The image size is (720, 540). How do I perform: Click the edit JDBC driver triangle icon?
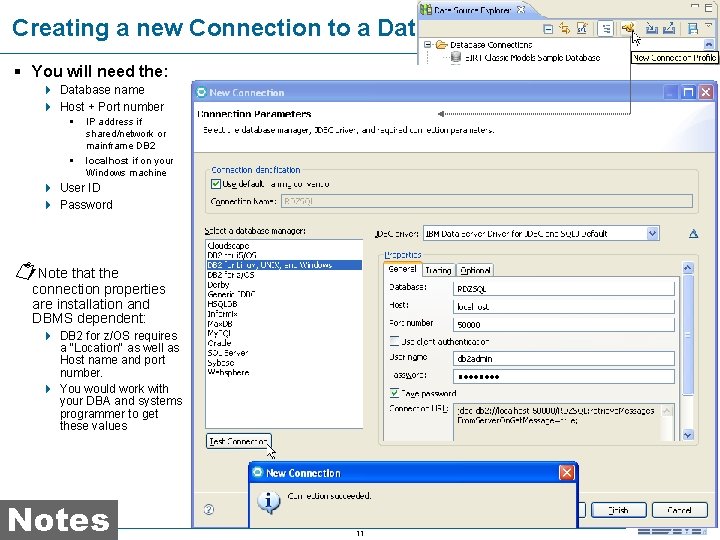[x=693, y=234]
